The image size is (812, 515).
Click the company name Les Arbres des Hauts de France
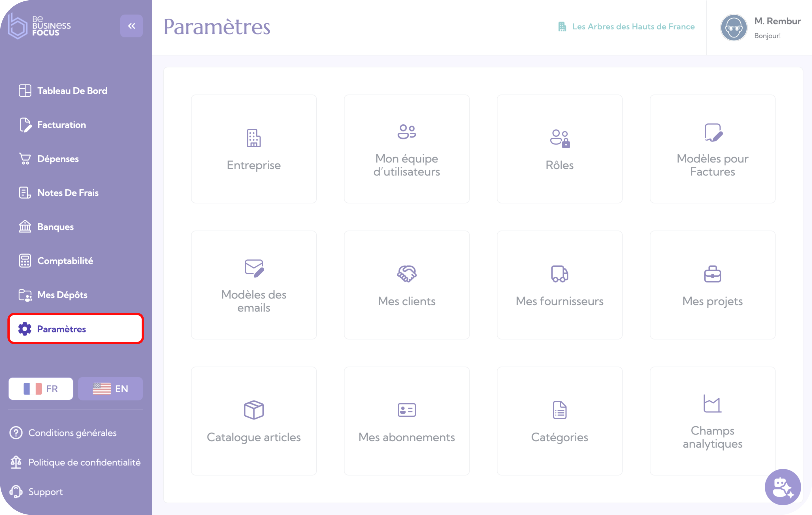click(x=633, y=26)
